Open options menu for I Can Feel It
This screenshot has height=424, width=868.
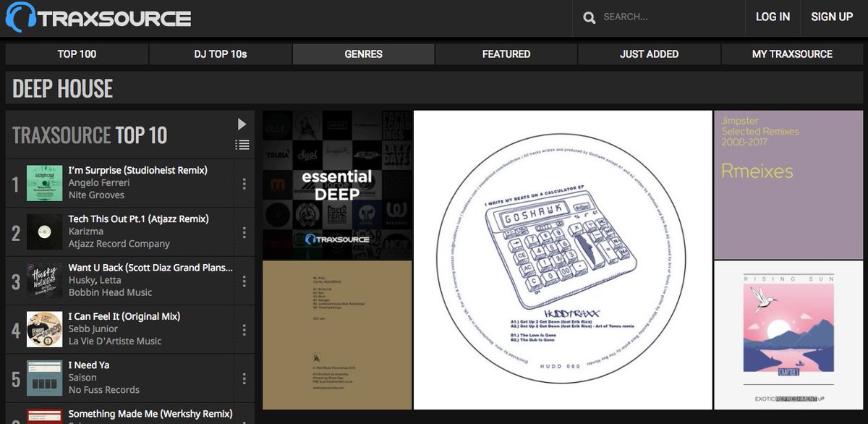(x=244, y=330)
